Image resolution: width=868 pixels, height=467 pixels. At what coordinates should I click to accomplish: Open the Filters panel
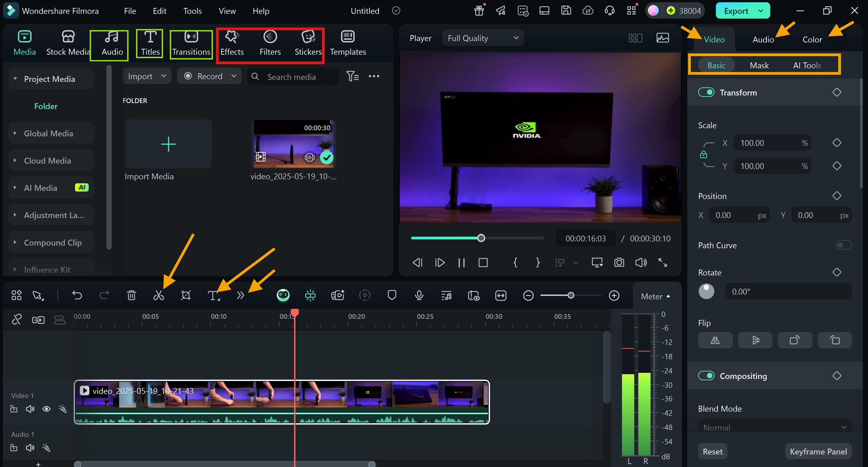tap(270, 43)
